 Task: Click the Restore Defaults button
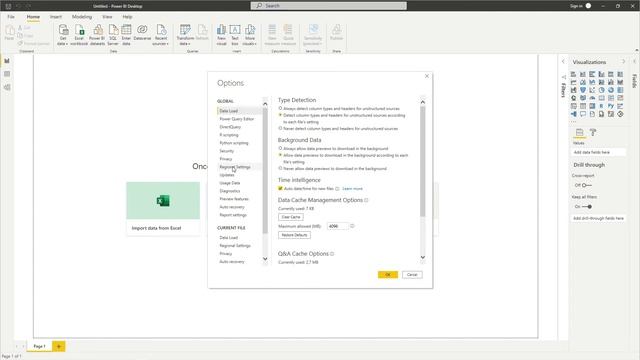[x=294, y=235]
